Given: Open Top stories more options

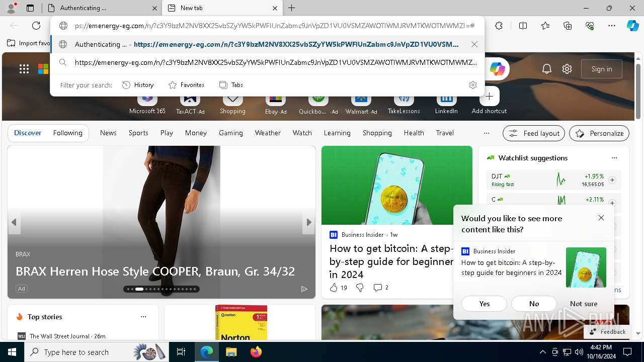Looking at the screenshot, I should click(x=143, y=317).
